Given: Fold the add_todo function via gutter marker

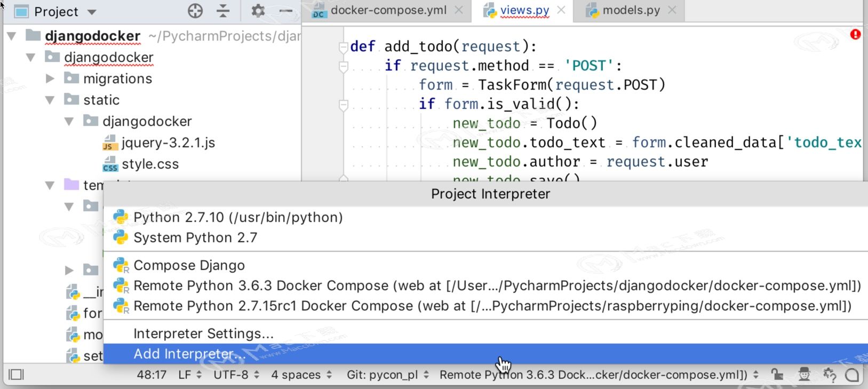Looking at the screenshot, I should [343, 47].
